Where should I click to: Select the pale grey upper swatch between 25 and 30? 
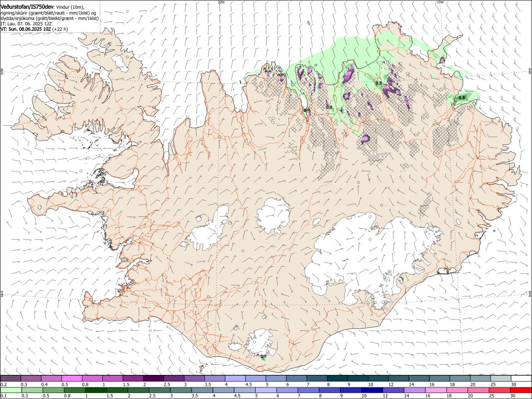[x=501, y=379]
